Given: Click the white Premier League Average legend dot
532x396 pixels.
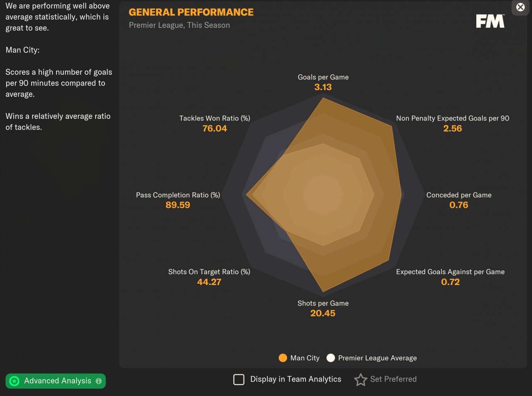Looking at the screenshot, I should click(331, 358).
